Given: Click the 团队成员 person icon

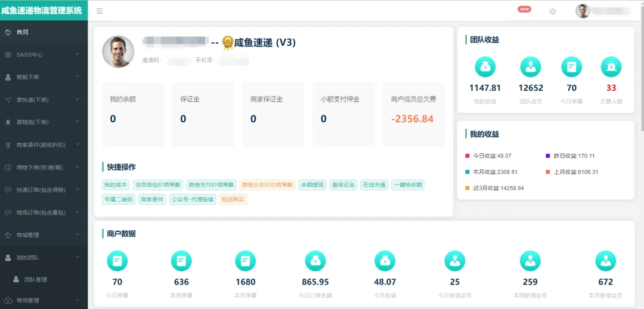Looking at the screenshot, I should coord(531,67).
